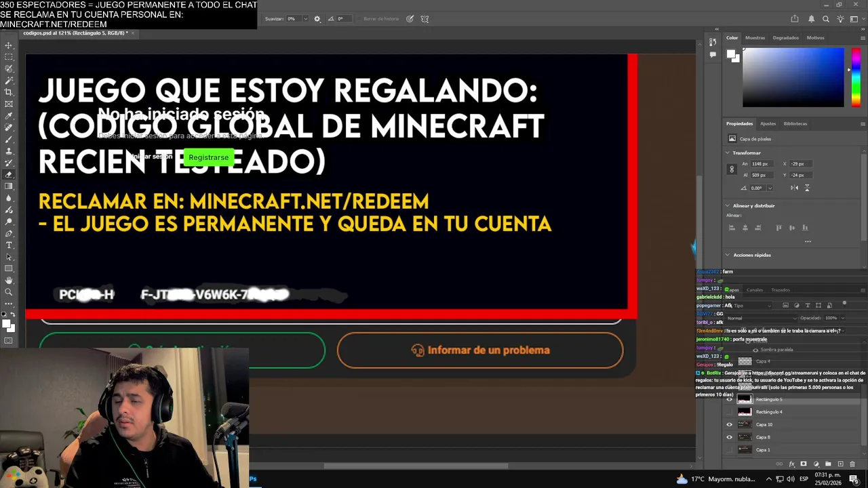
Task: Open the Normal blend mode dropdown
Action: [x=759, y=318]
